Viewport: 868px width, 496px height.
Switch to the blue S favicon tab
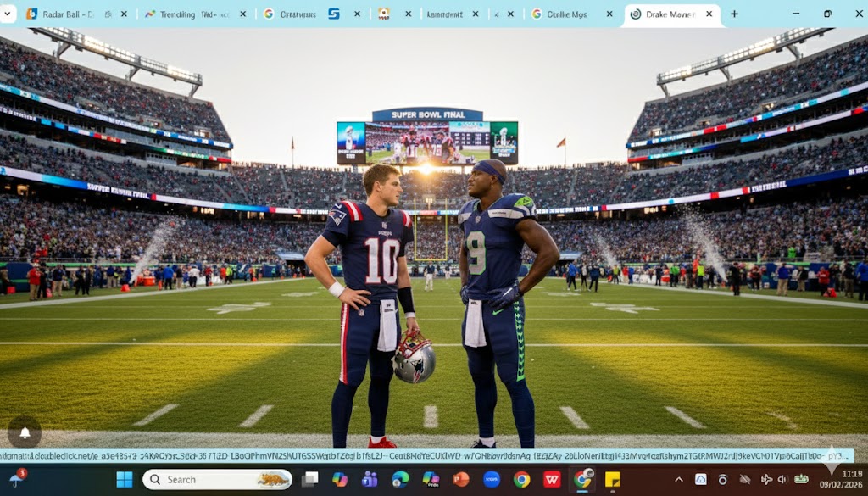334,14
